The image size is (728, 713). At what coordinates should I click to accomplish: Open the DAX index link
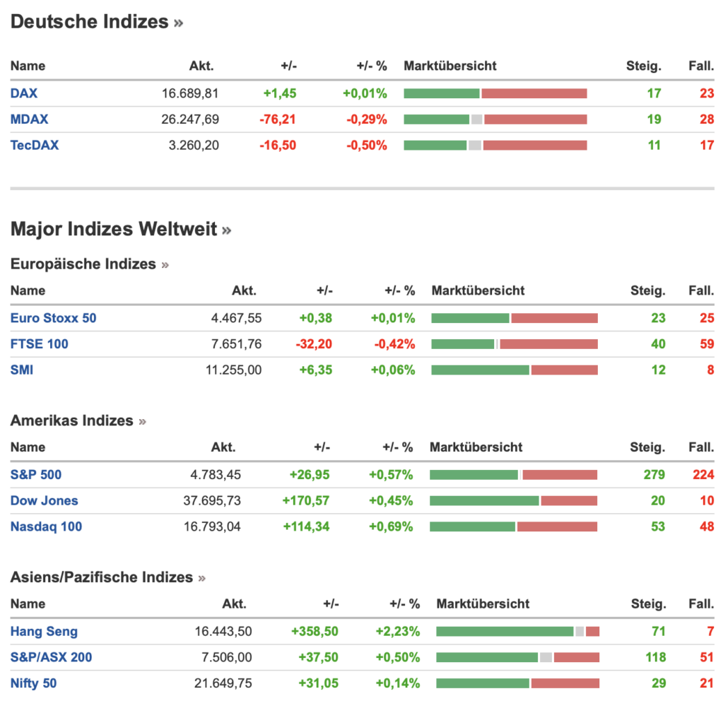24,93
